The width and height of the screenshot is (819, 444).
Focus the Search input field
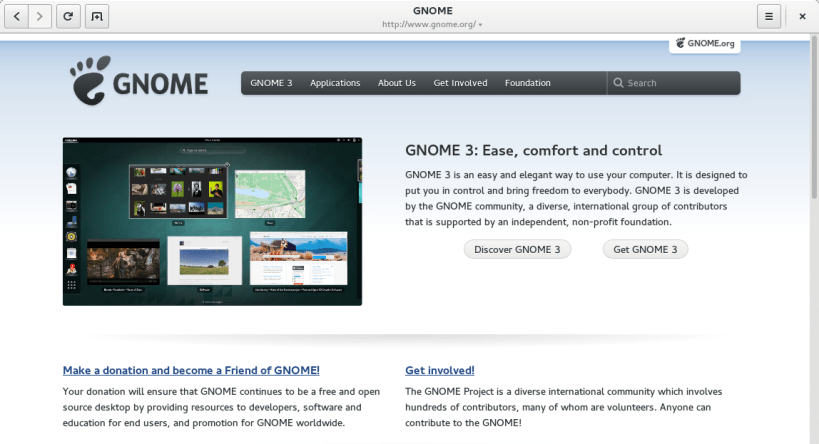[x=674, y=83]
